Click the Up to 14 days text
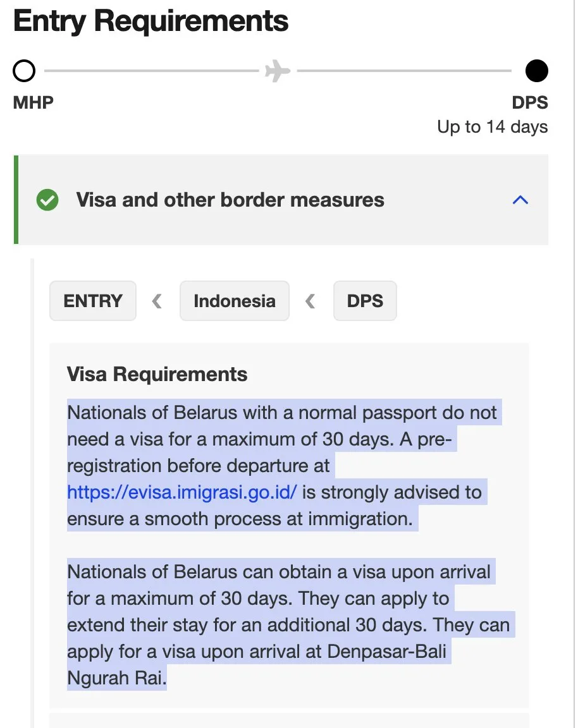578x728 pixels. (x=492, y=127)
